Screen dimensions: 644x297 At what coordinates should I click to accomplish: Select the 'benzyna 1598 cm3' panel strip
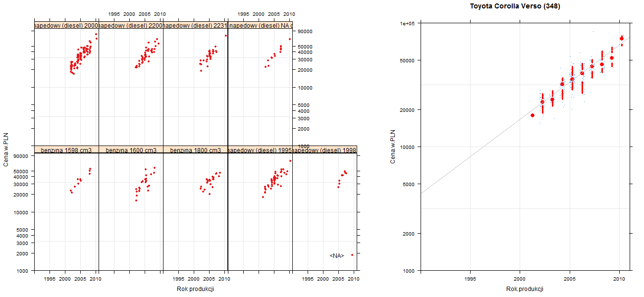click(x=66, y=149)
